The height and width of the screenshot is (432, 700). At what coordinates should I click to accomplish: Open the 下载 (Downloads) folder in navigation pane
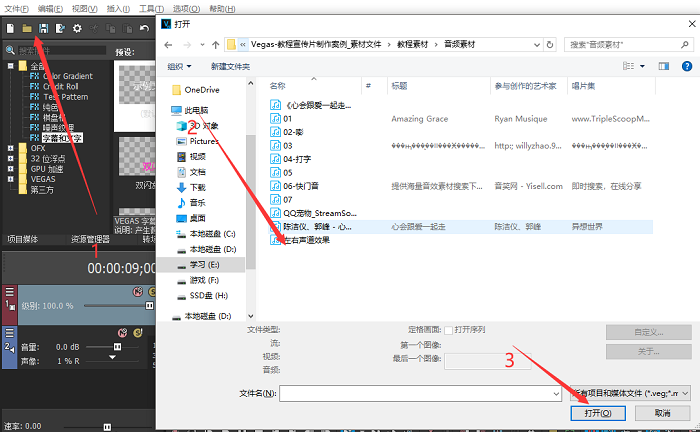pyautogui.click(x=191, y=187)
